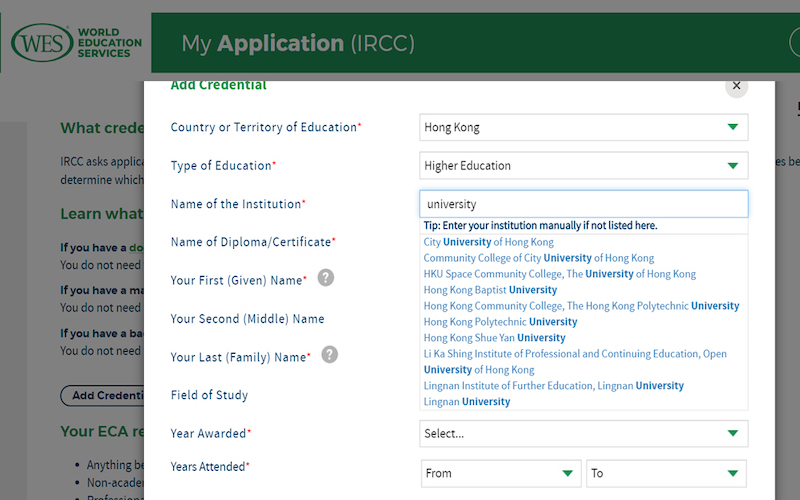Screen dimensions: 800x500
Task: Open the Type of Education dropdown
Action: click(584, 165)
